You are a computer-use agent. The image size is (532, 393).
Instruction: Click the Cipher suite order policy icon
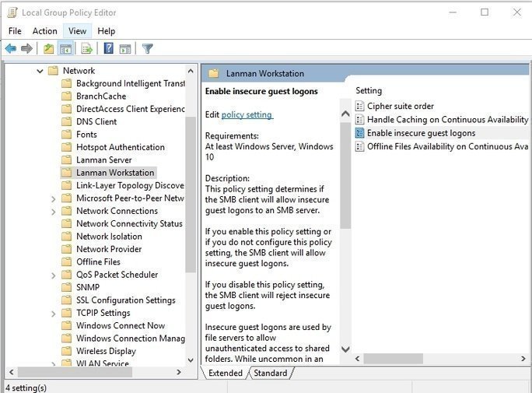tap(359, 106)
